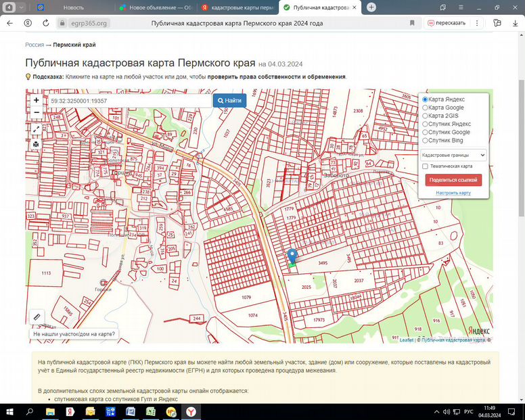Bookmark this page in address bar
The height and width of the screenshot is (420, 525).
tap(412, 22)
